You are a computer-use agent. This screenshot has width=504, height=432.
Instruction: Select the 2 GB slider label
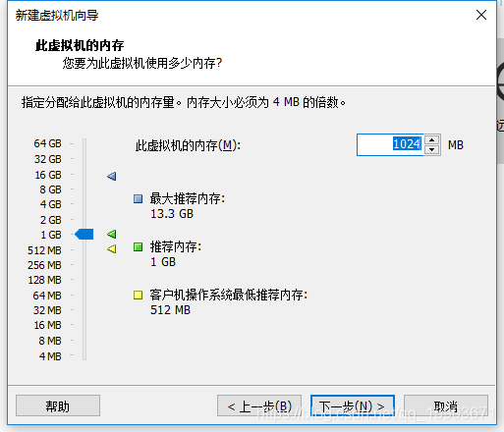click(x=51, y=220)
